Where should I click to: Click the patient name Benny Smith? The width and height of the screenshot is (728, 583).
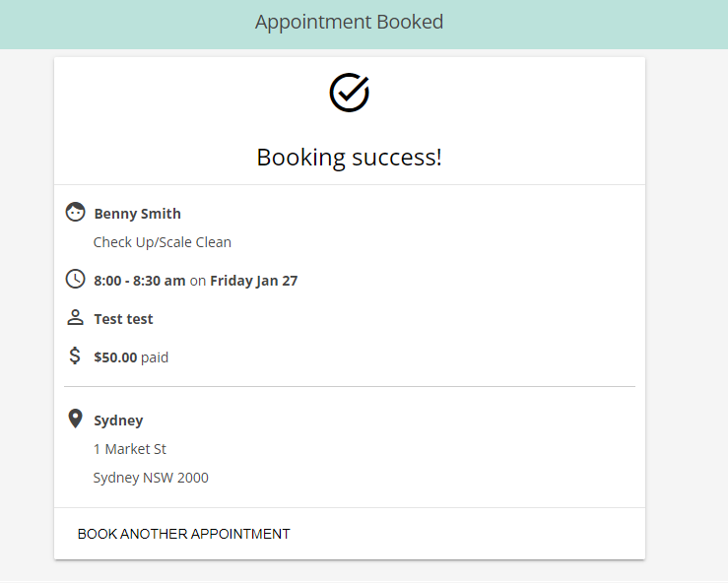(138, 214)
